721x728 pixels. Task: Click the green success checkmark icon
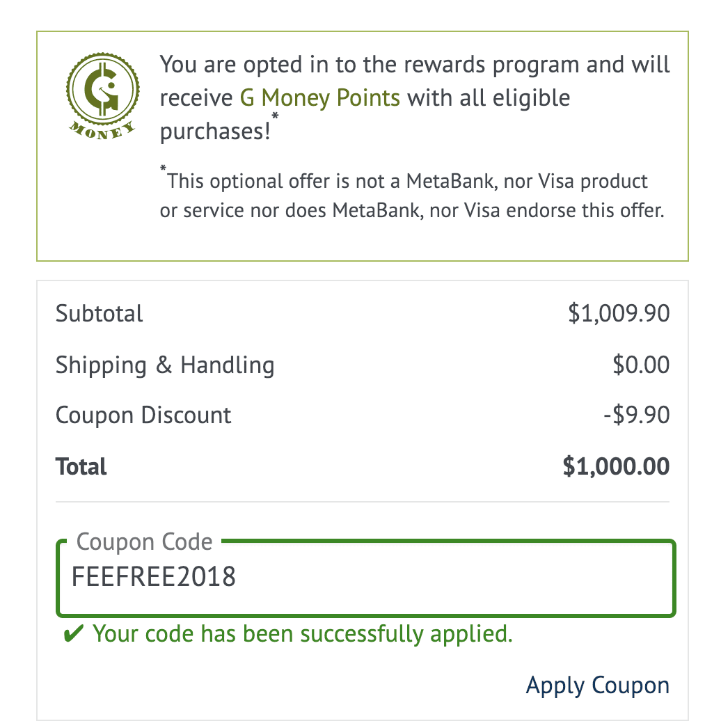[73, 633]
